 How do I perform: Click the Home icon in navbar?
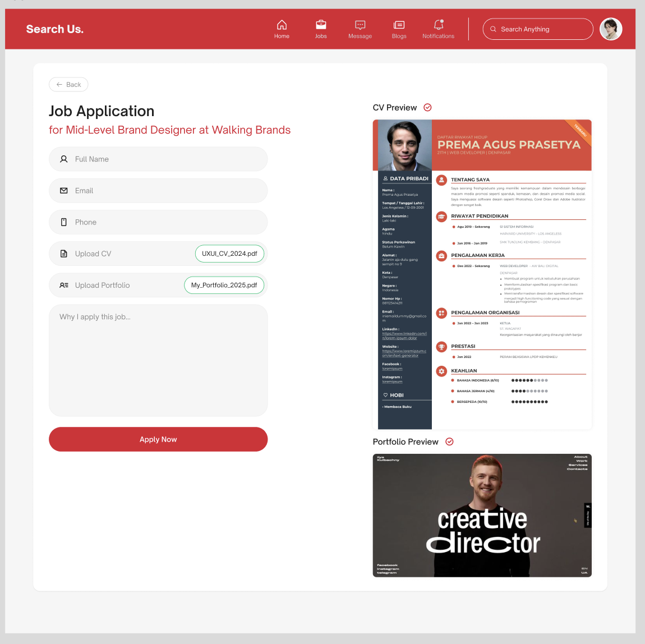[x=282, y=25]
